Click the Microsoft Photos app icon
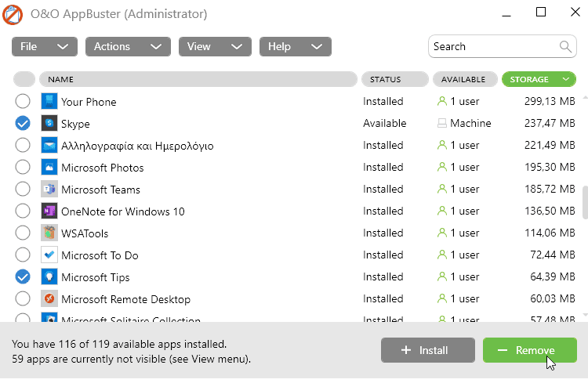 [49, 167]
